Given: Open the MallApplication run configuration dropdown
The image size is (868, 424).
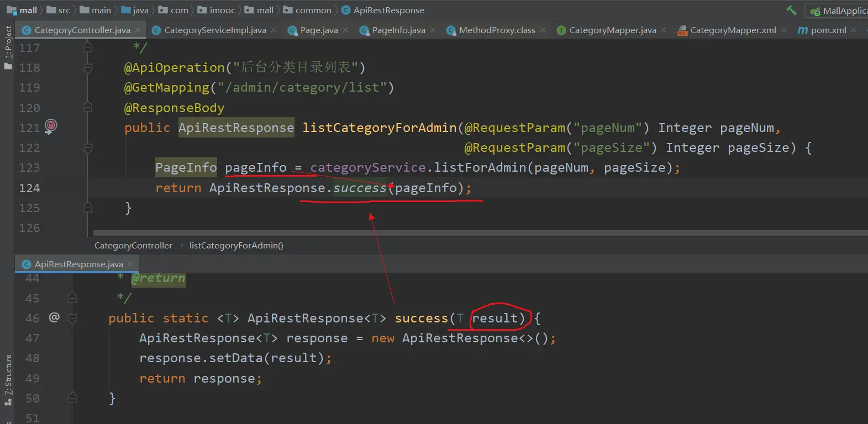Looking at the screenshot, I should (838, 10).
